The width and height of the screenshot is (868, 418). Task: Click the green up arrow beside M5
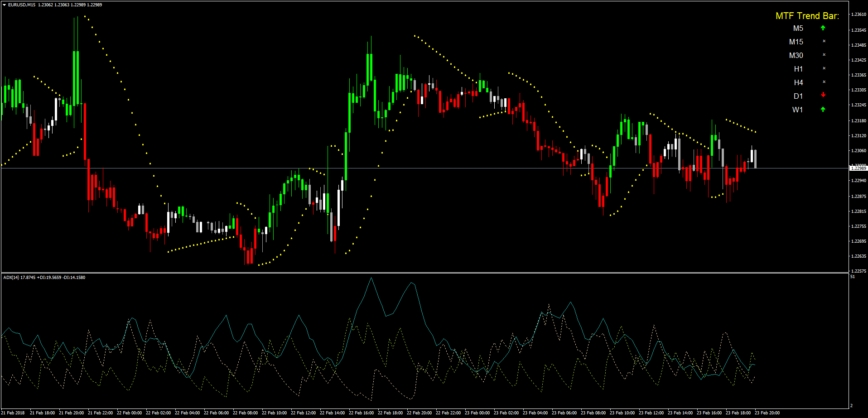click(823, 28)
